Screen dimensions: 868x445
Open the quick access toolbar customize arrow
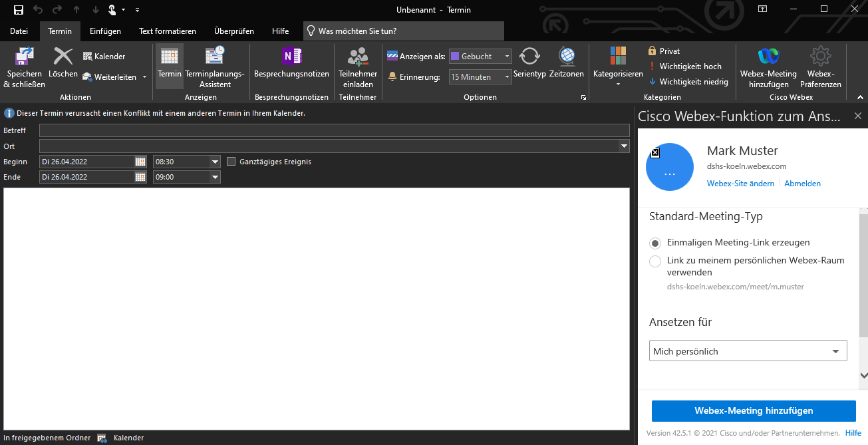137,9
